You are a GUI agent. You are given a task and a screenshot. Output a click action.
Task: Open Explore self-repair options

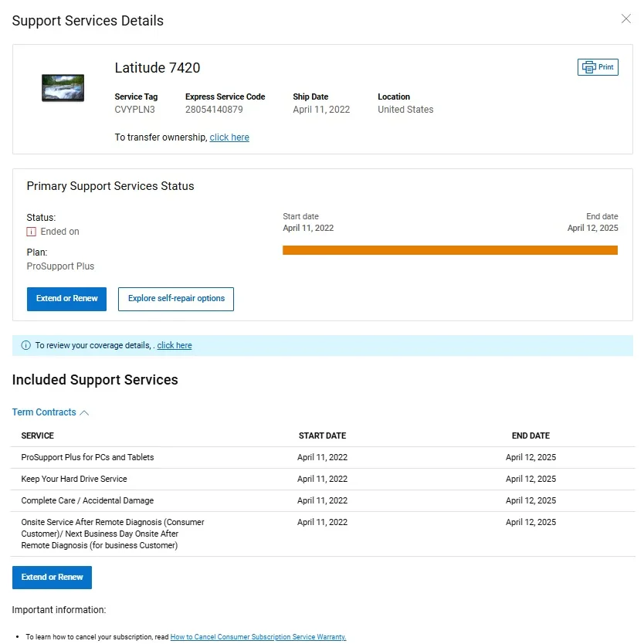pyautogui.click(x=176, y=299)
